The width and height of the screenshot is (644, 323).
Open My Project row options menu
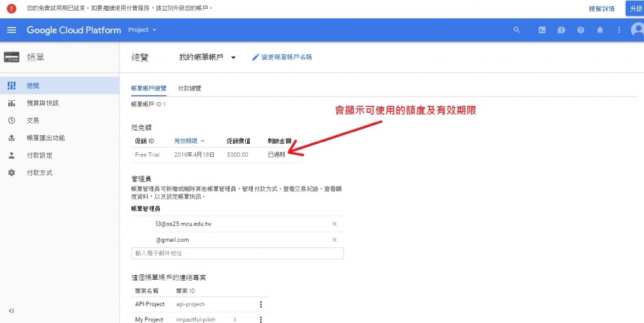pyautogui.click(x=260, y=319)
